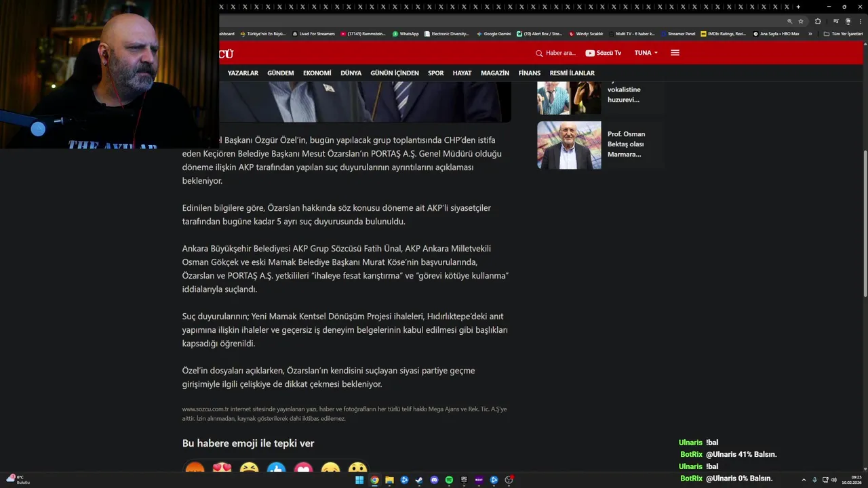Click the page vertical scrollbar thumb
The height and width of the screenshot is (488, 868).
pos(865,222)
